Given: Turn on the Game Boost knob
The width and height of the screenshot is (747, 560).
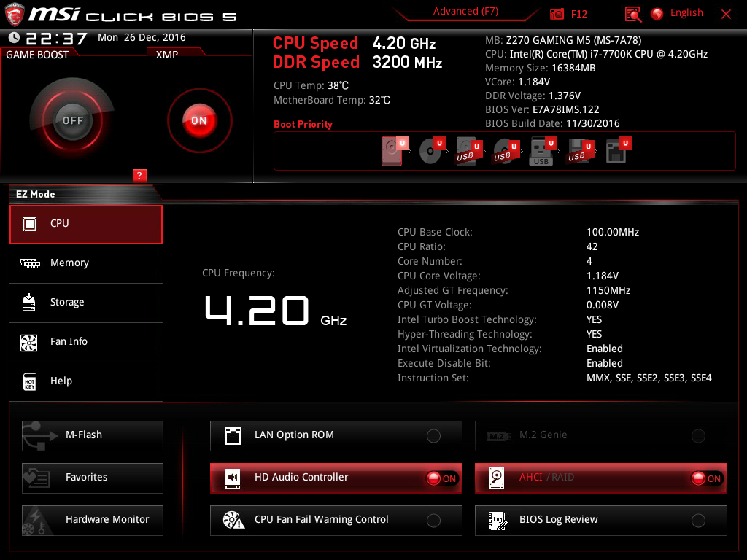Looking at the screenshot, I should 72,120.
